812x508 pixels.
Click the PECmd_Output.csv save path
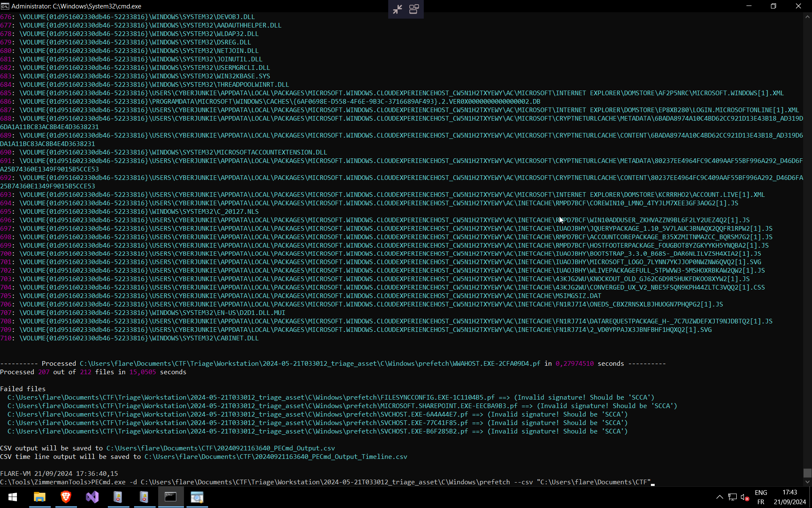pyautogui.click(x=220, y=448)
